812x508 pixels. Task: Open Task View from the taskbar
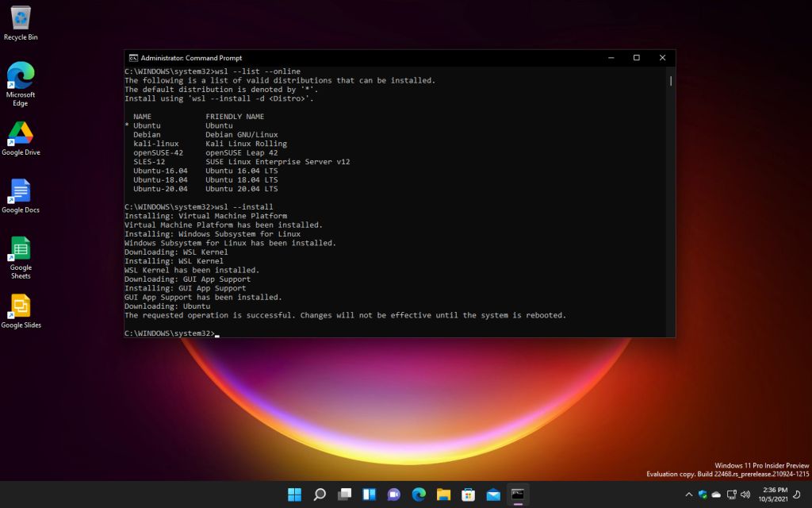(x=344, y=495)
